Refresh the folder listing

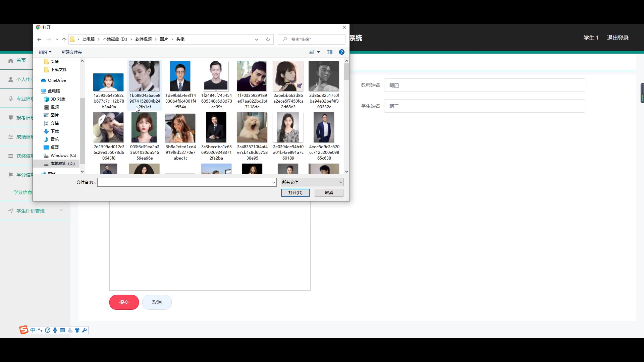[268, 40]
